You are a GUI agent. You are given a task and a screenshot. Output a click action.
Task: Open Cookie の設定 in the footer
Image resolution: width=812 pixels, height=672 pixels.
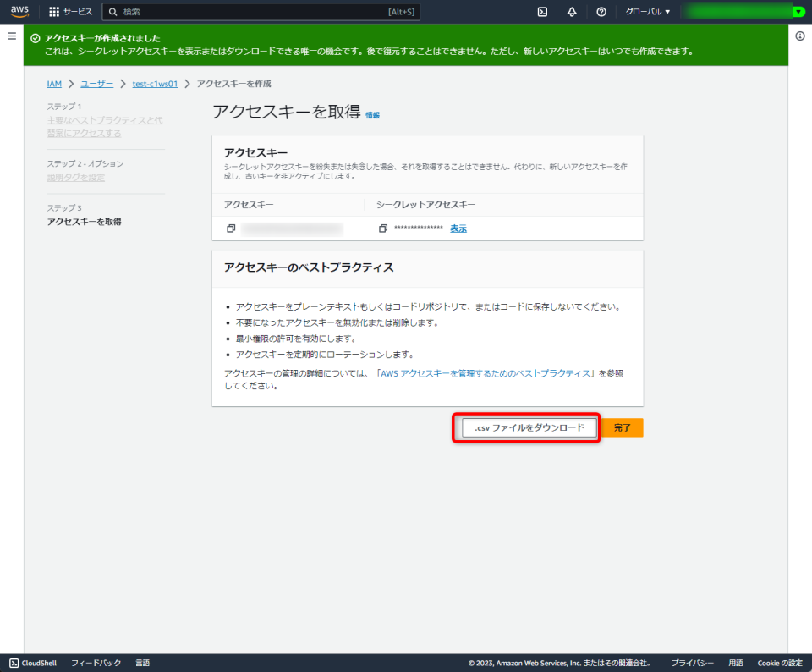(779, 663)
